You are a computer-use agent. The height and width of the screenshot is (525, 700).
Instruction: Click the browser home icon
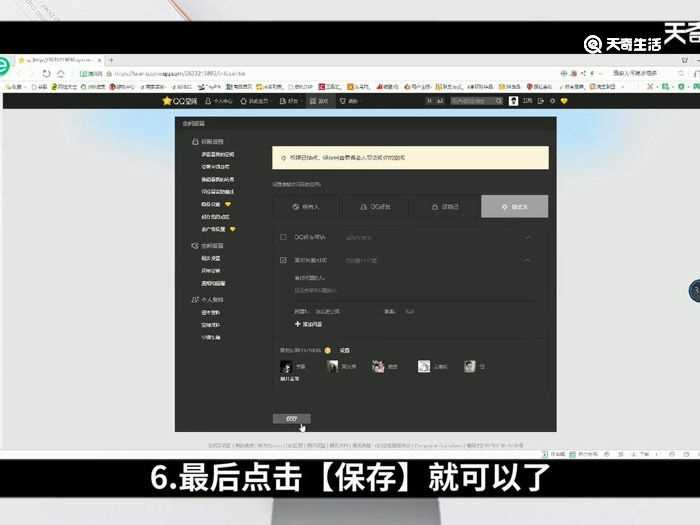point(61,73)
